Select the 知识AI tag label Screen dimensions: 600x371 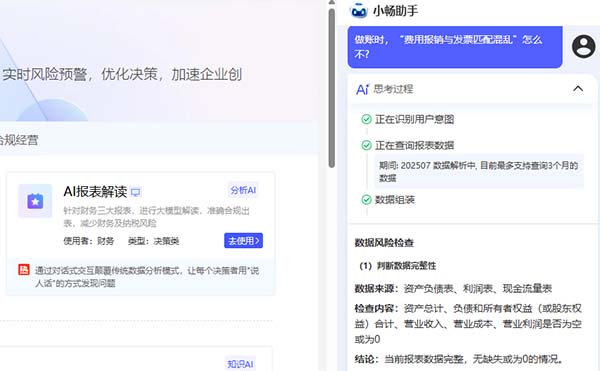point(240,364)
